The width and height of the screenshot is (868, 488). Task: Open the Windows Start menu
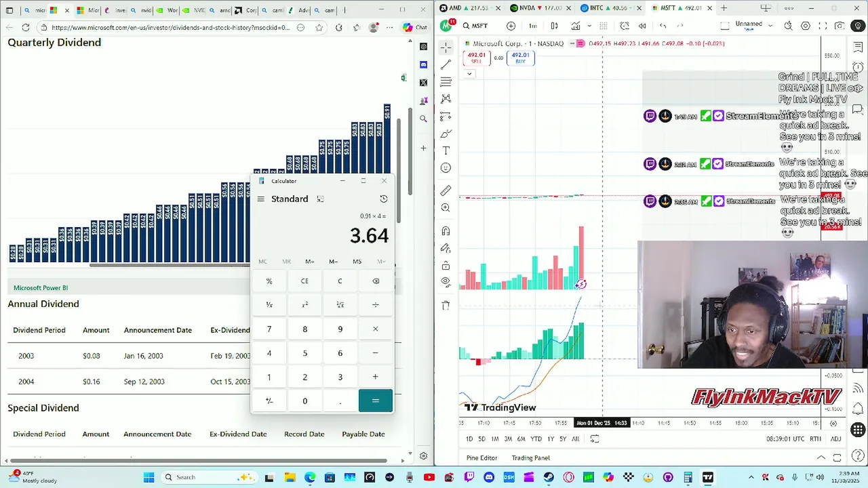[149, 477]
